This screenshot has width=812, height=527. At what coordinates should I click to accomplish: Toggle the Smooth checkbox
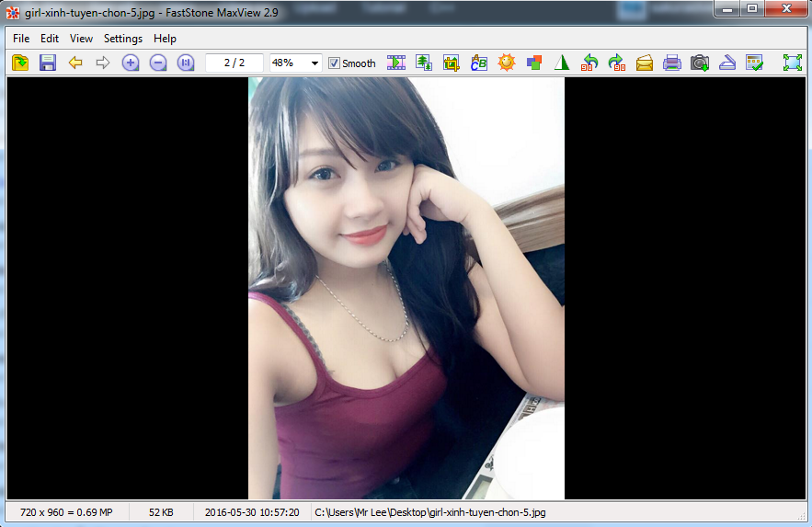pos(334,63)
